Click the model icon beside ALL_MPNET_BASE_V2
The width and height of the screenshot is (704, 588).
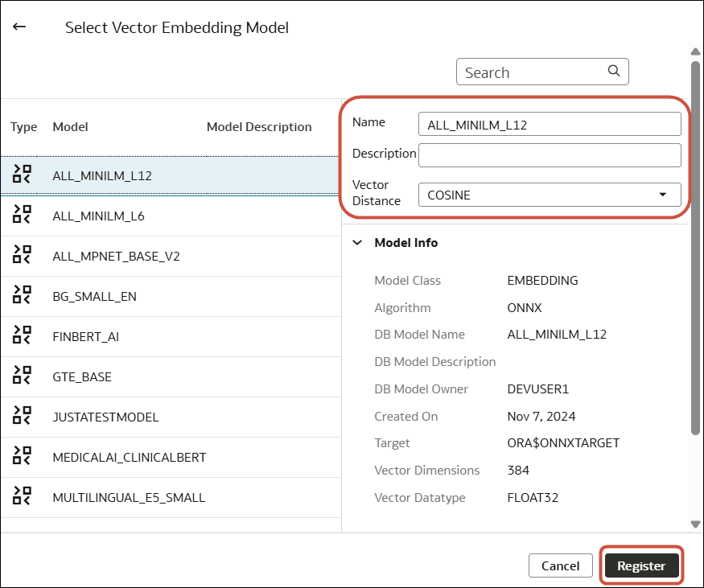[22, 256]
